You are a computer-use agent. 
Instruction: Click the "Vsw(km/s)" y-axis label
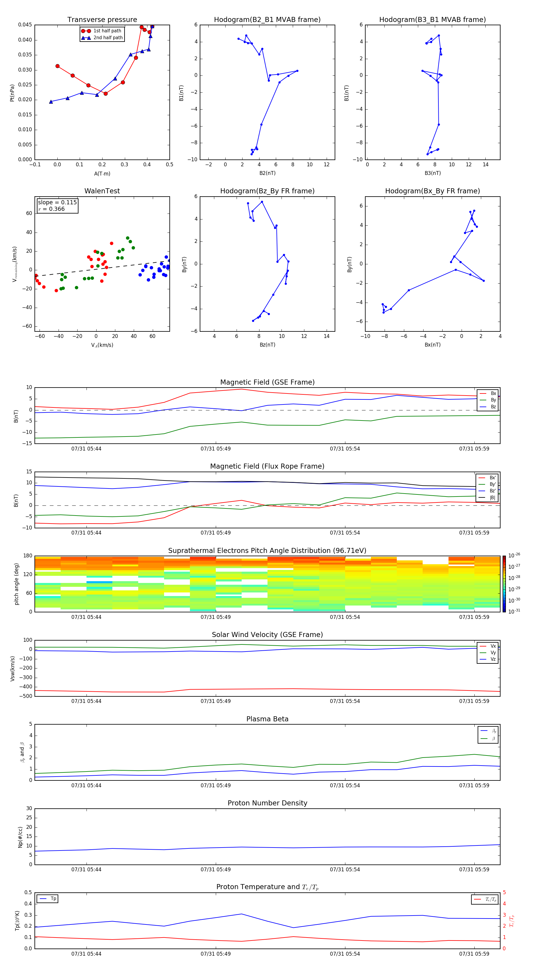click(x=12, y=668)
